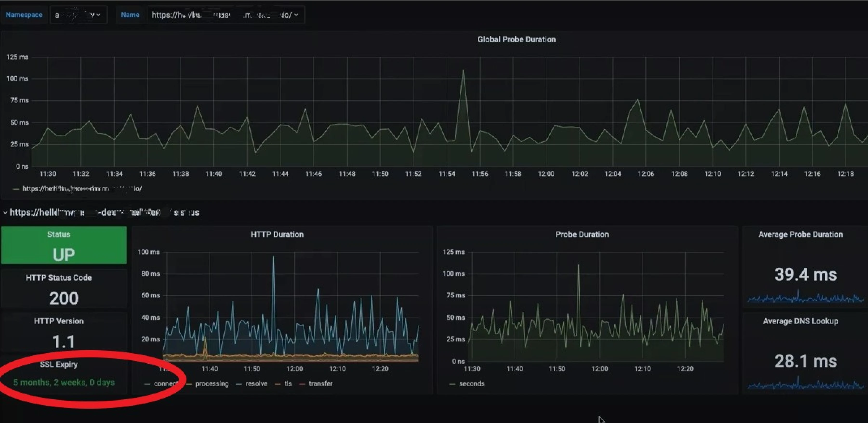The image size is (868, 423).
Task: Toggle the URL series in Global Probe legend
Action: tap(82, 189)
